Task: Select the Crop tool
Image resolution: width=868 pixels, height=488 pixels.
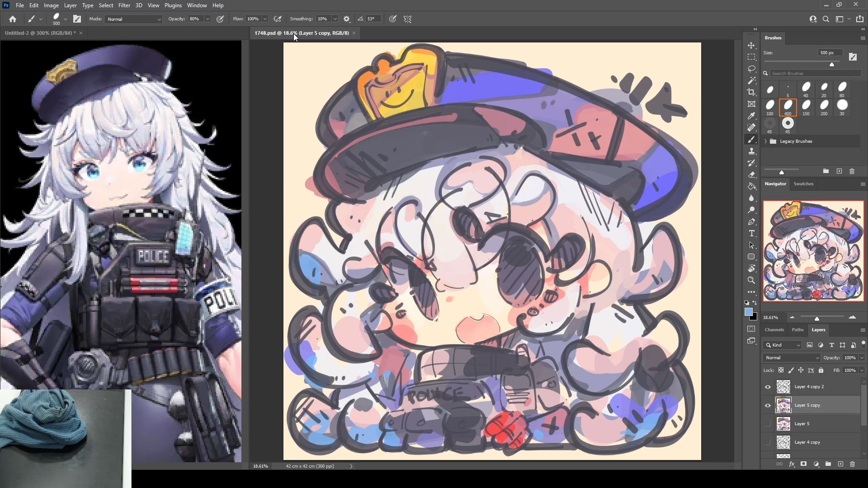Action: click(x=751, y=92)
